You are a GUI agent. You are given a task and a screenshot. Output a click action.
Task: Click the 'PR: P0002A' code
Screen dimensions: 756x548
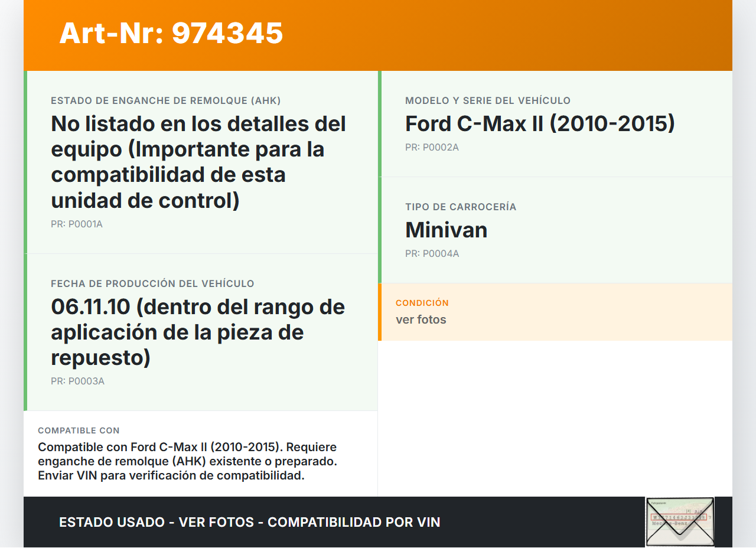click(x=432, y=148)
